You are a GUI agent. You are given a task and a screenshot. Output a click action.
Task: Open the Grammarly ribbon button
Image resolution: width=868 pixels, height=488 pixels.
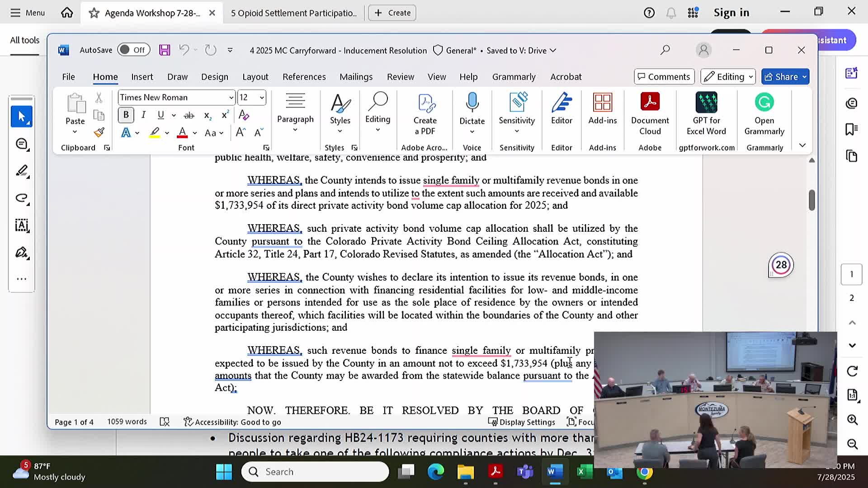coord(764,103)
